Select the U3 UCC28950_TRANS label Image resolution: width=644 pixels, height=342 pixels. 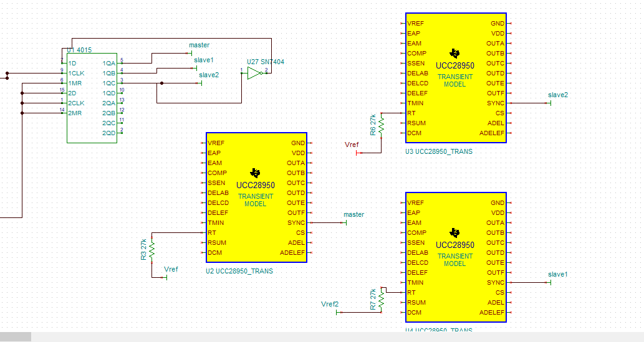439,151
